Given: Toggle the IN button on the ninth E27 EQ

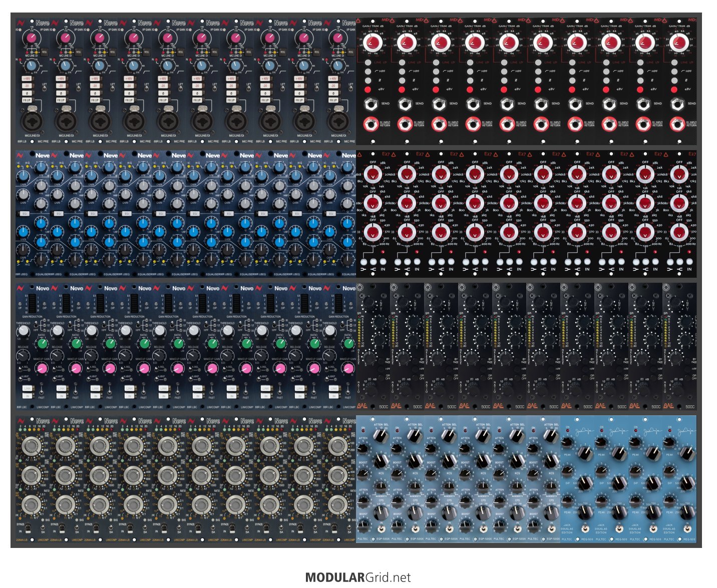Looking at the screenshot, I should pyautogui.click(x=655, y=262).
